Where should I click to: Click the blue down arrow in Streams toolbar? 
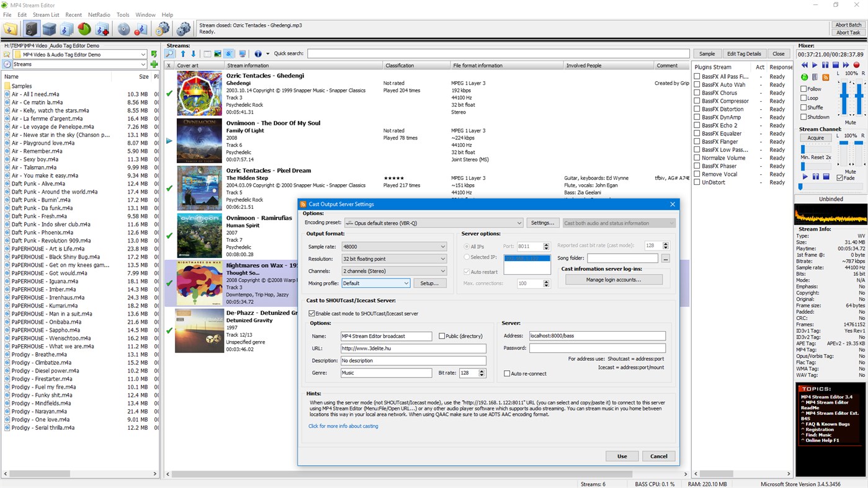coord(194,53)
